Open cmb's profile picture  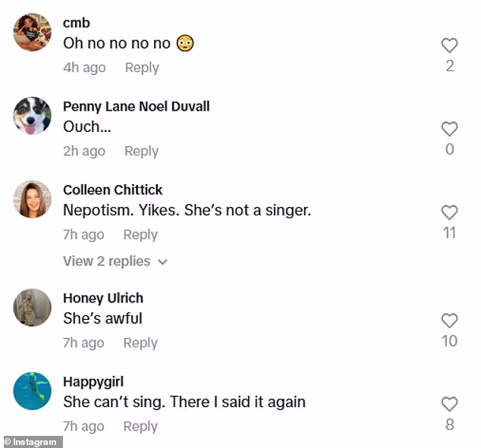(33, 33)
